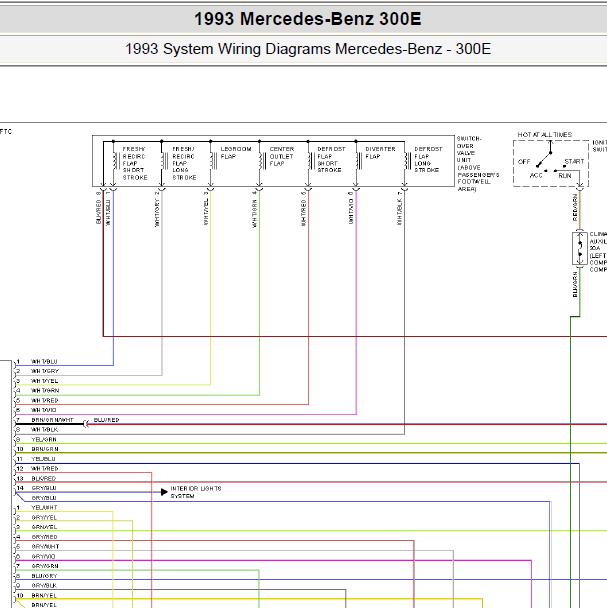Click pin 6 GRY/VIO row

[35, 556]
